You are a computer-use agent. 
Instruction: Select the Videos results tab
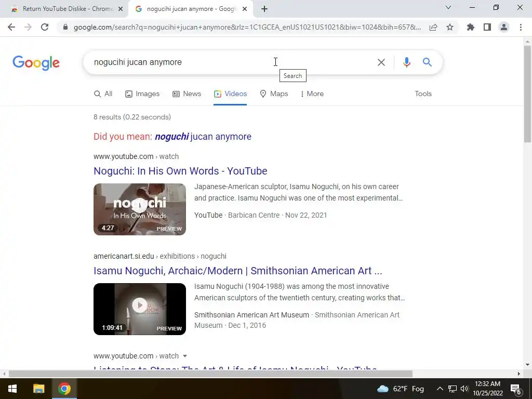[x=230, y=94]
